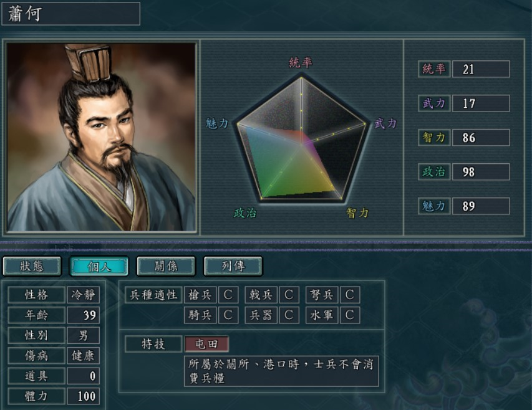
Task: Click the 屯田 skill badge
Action: pyautogui.click(x=206, y=344)
